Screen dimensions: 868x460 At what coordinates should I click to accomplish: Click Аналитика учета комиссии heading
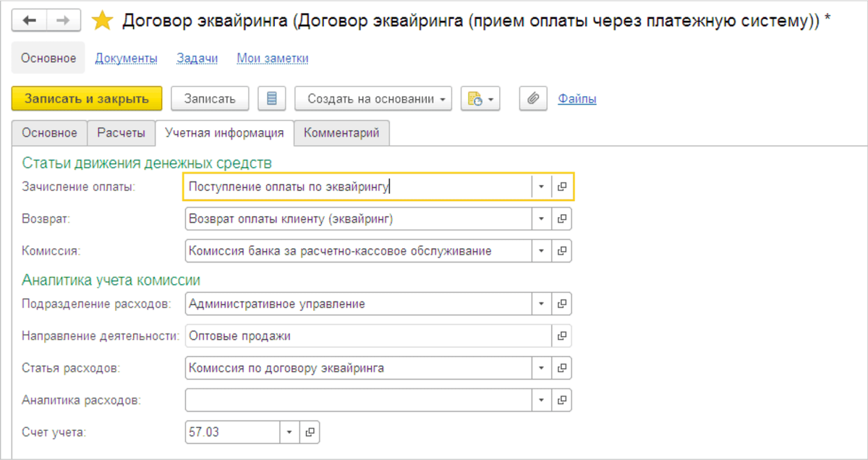[x=111, y=278]
